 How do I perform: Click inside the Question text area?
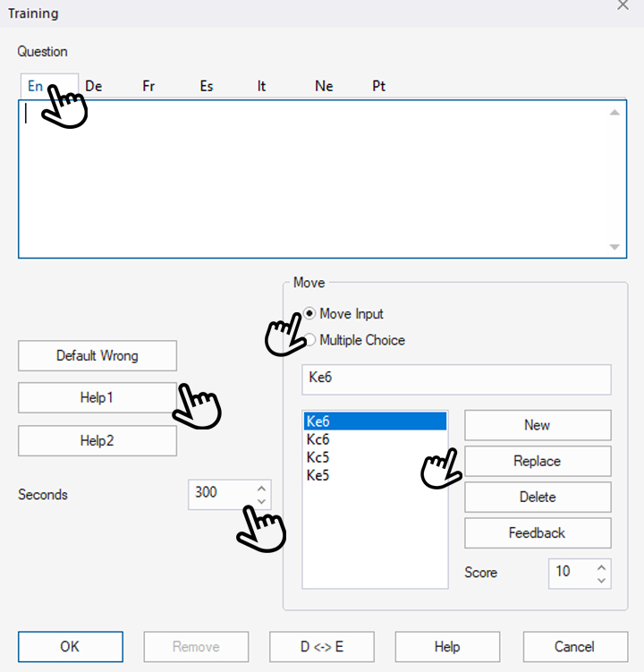(313, 179)
